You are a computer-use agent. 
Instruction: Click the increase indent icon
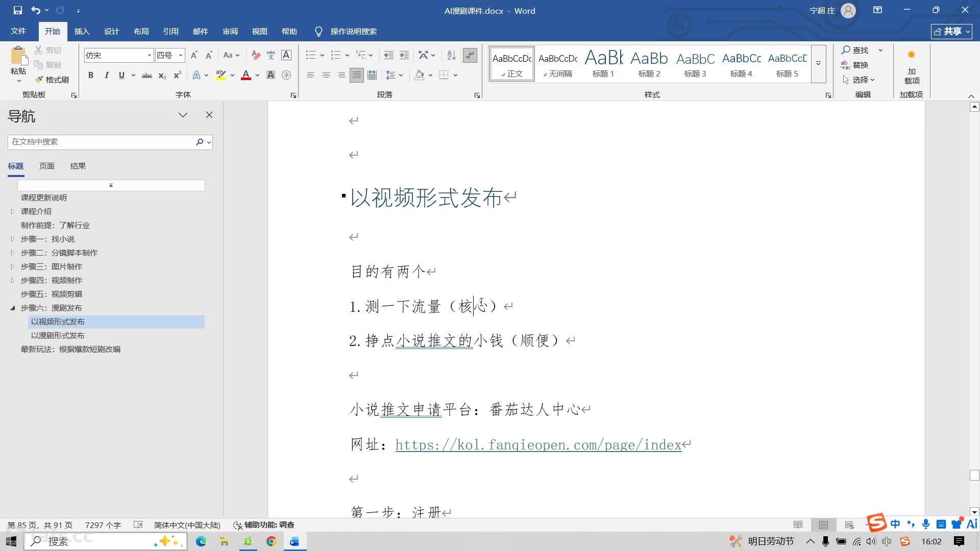[404, 55]
